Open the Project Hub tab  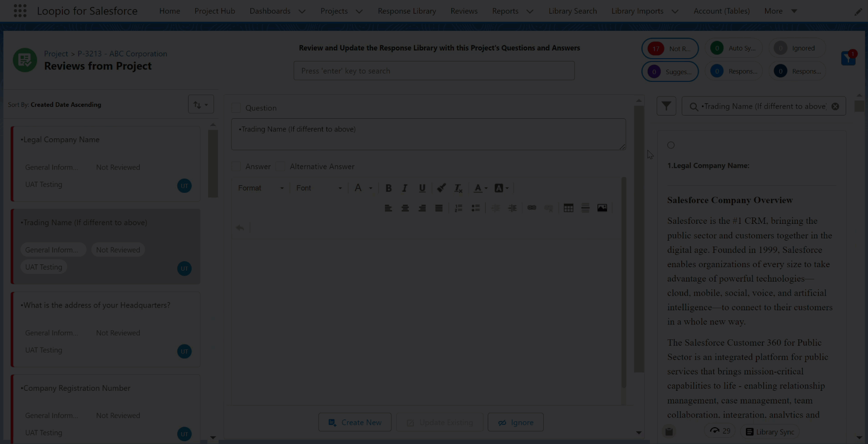214,11
